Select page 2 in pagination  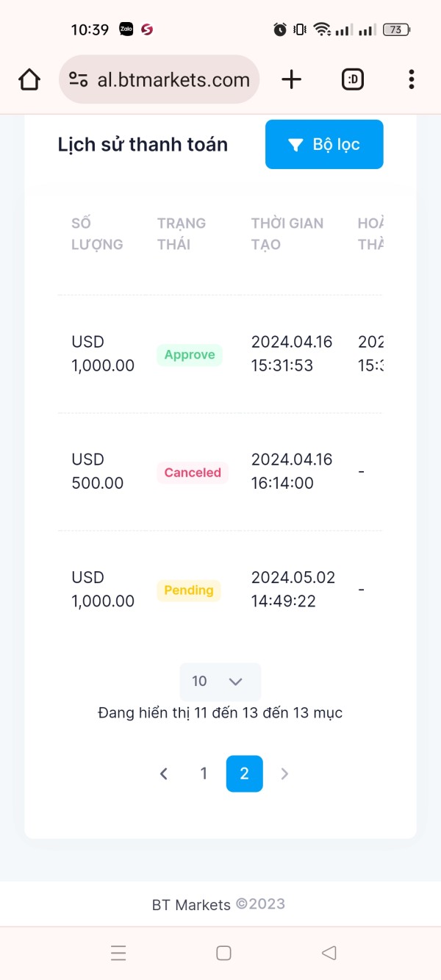(244, 773)
